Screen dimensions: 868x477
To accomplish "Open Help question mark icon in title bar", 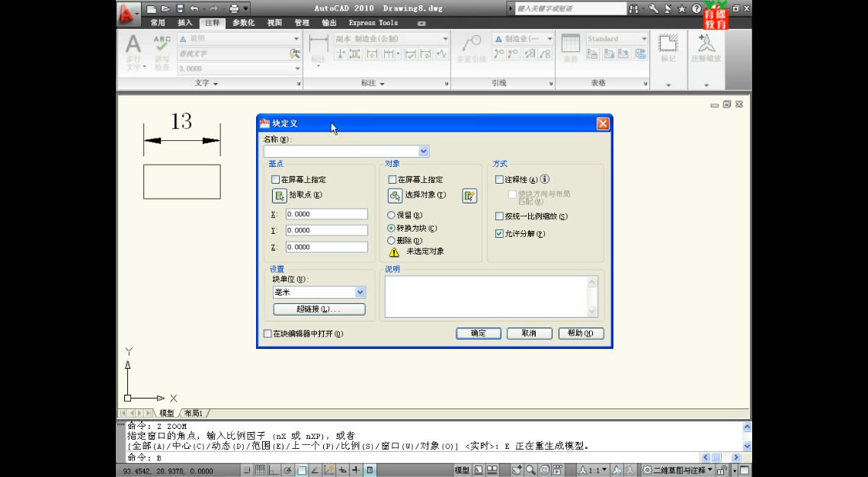I will 697,8.
